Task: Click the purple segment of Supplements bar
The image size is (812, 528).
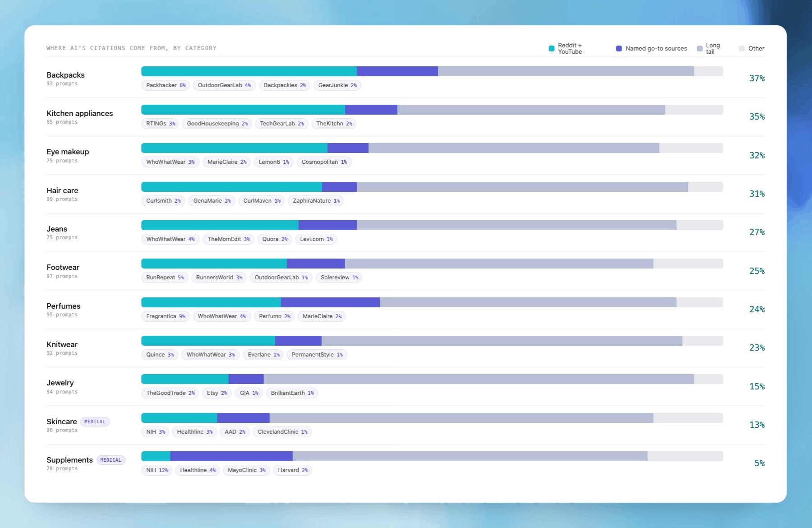Action: 231,456
